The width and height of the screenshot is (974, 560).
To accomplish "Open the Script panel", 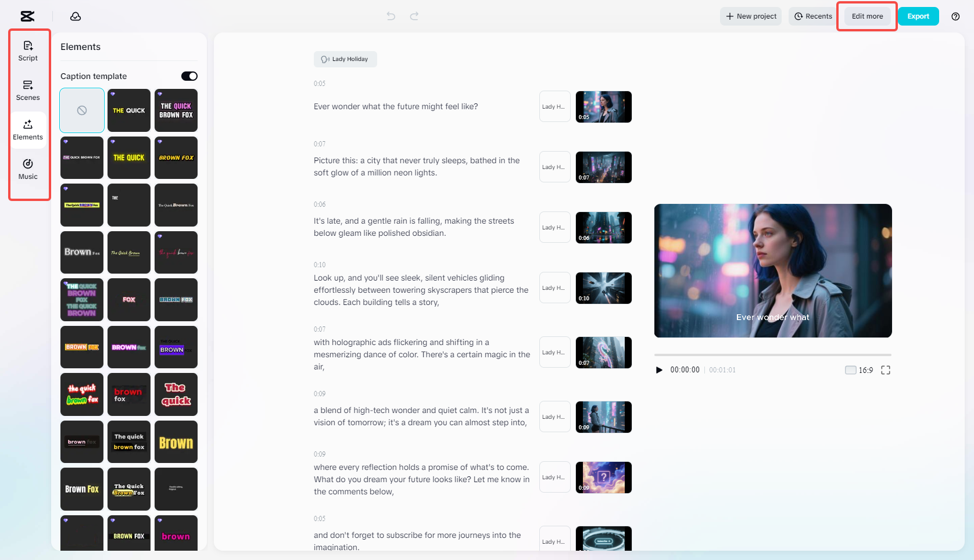I will tap(28, 50).
